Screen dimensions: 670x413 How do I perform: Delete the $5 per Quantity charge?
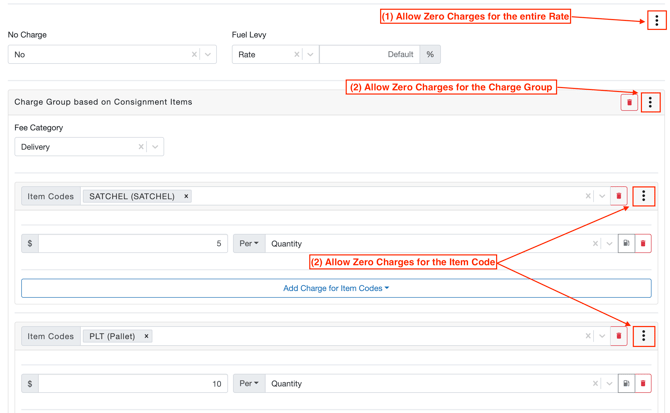tap(643, 243)
